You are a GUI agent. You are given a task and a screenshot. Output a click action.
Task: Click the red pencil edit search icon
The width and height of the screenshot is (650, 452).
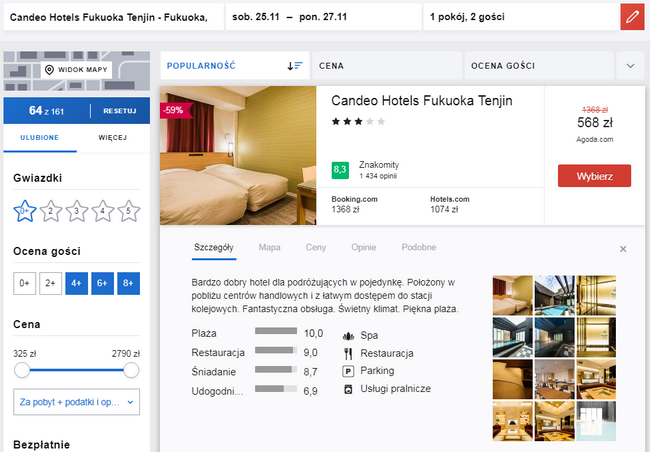631,17
